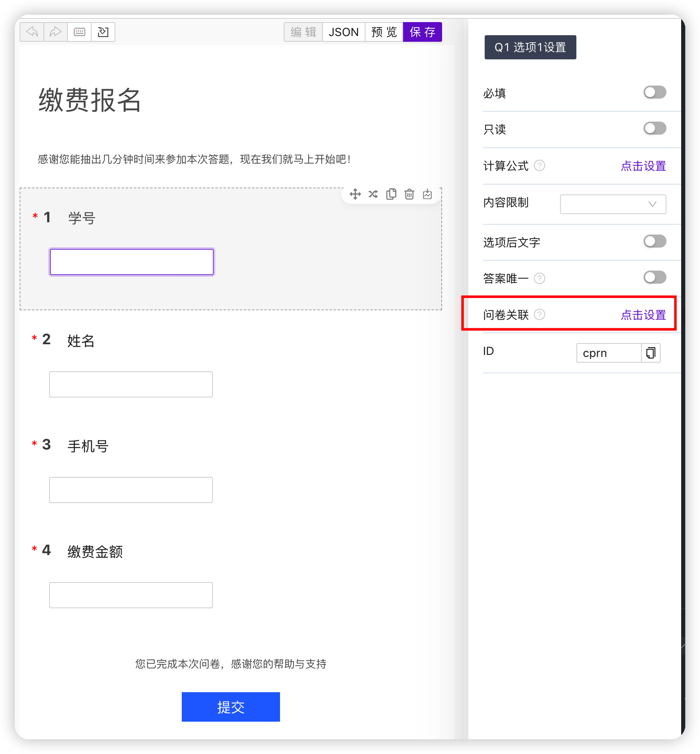Click the duplicate icon on question 学号
700x754 pixels.
coord(391,194)
